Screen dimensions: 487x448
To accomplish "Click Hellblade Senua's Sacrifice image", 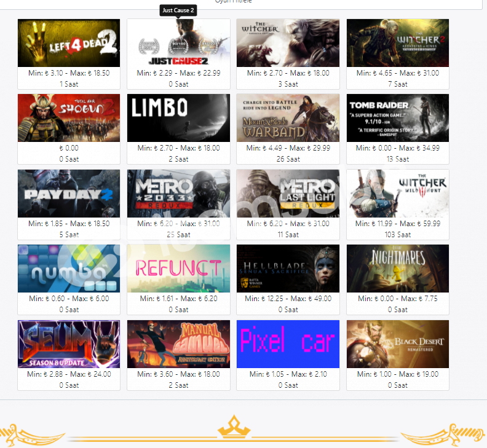I will (288, 269).
